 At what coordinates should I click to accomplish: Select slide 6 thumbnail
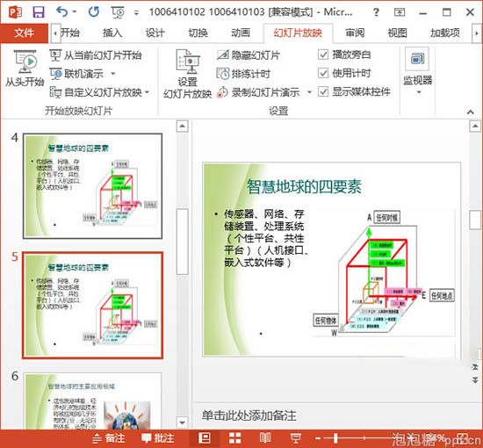(x=92, y=401)
